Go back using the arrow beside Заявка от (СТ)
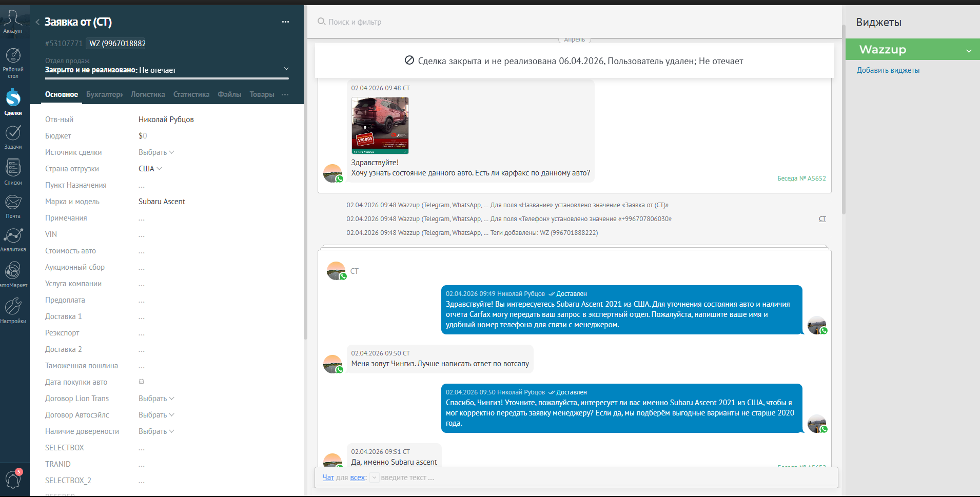 pos(37,22)
